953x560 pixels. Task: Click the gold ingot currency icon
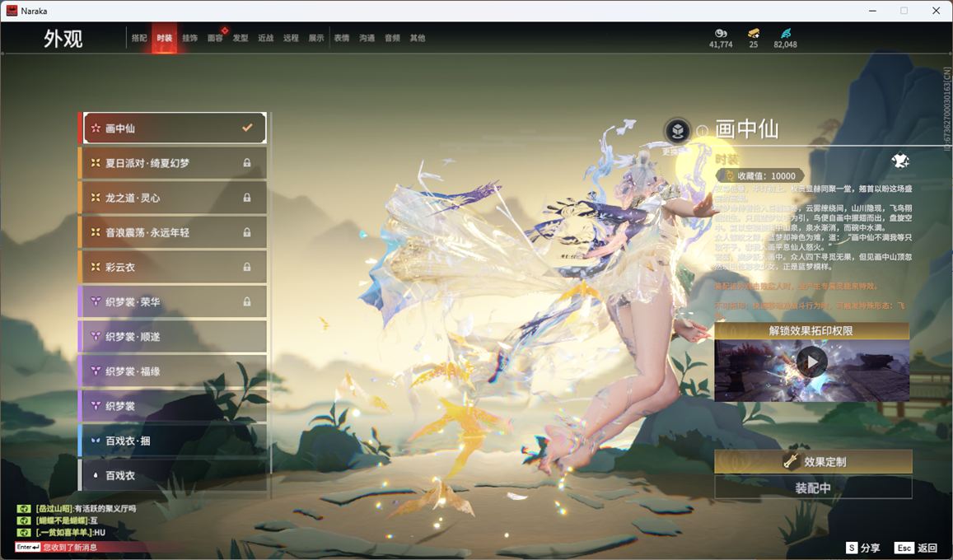point(754,33)
